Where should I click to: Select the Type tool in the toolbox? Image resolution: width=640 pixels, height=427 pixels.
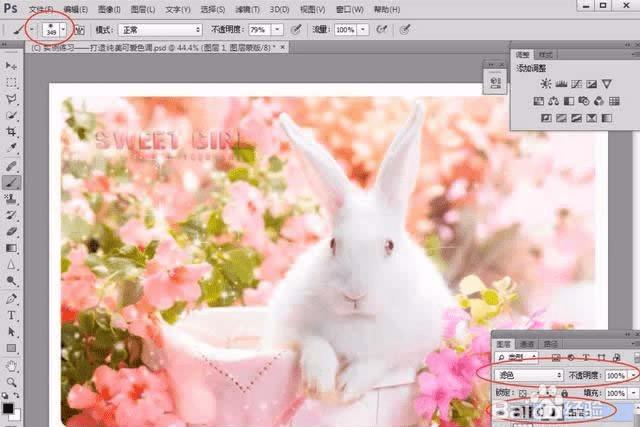point(12,315)
